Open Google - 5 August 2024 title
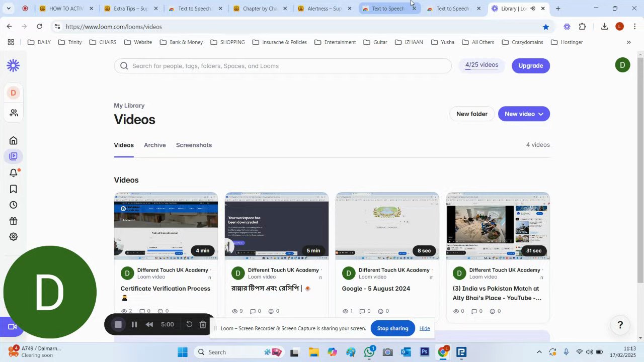 (376, 289)
